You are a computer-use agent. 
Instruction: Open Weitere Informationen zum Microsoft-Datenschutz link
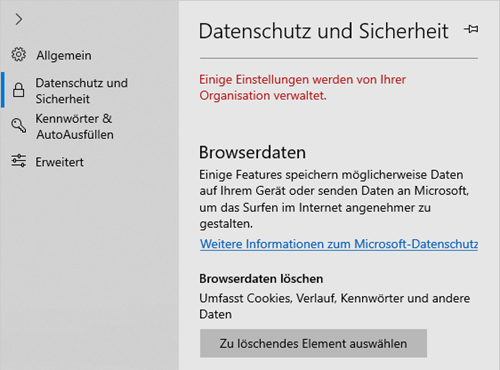(x=339, y=244)
